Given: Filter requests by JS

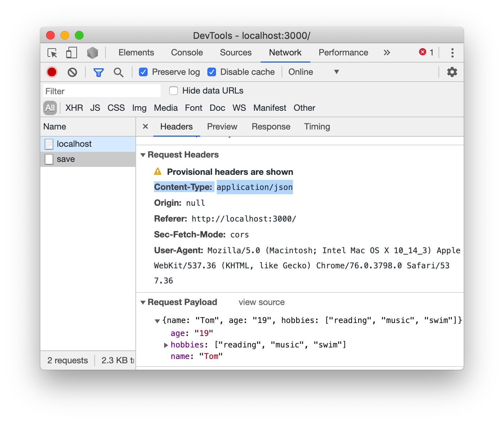Looking at the screenshot, I should point(95,108).
